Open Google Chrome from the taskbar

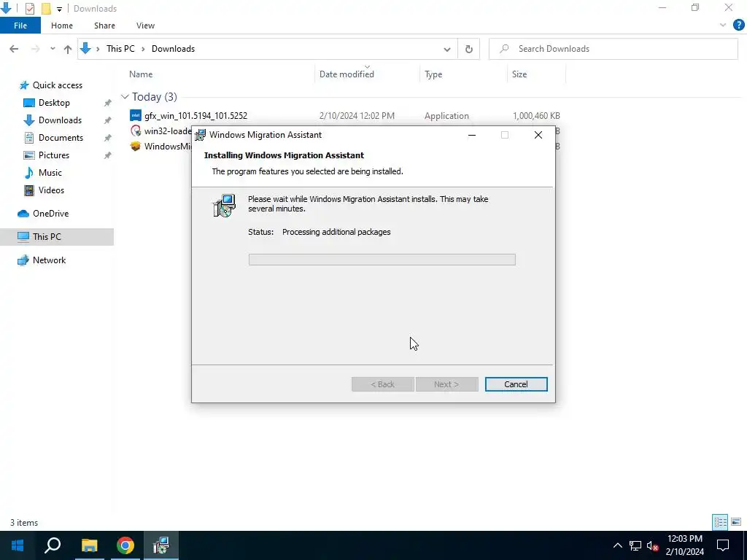pyautogui.click(x=125, y=545)
